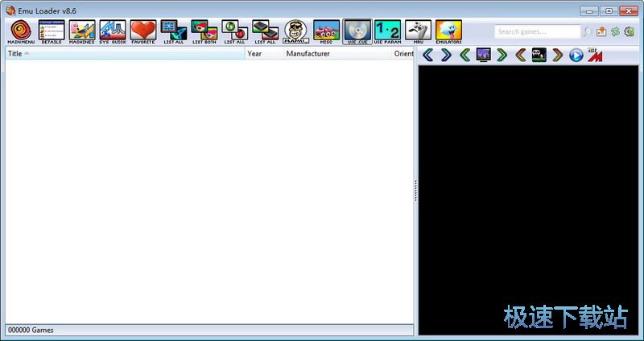Open the Main Menu spiral icon
Image resolution: width=644 pixels, height=341 pixels.
tap(20, 31)
